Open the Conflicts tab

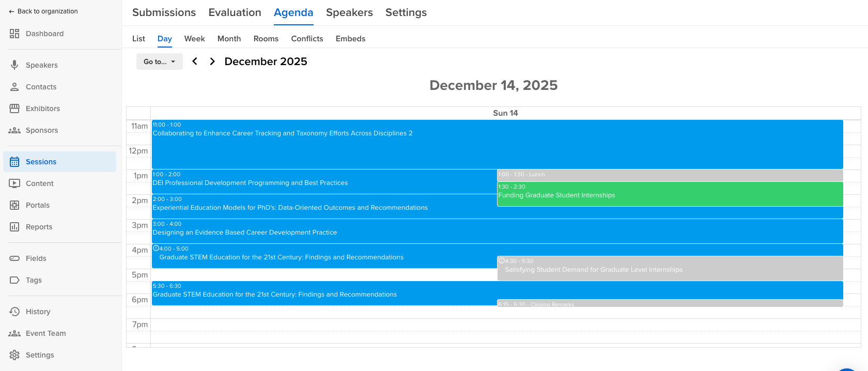307,39
